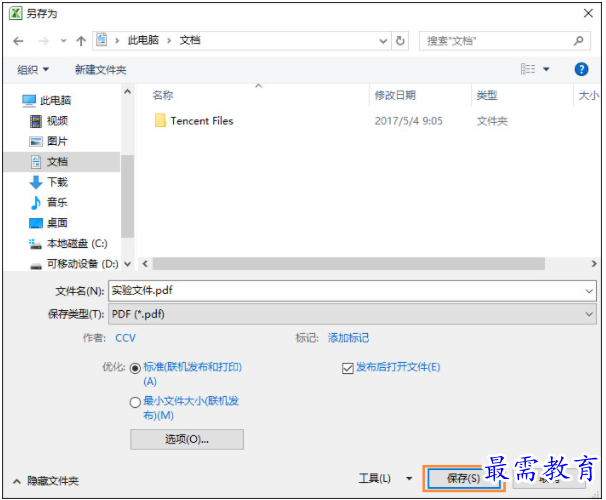Create a folder with 新建文件夹
Viewport: 606px width, 500px height.
click(x=100, y=70)
